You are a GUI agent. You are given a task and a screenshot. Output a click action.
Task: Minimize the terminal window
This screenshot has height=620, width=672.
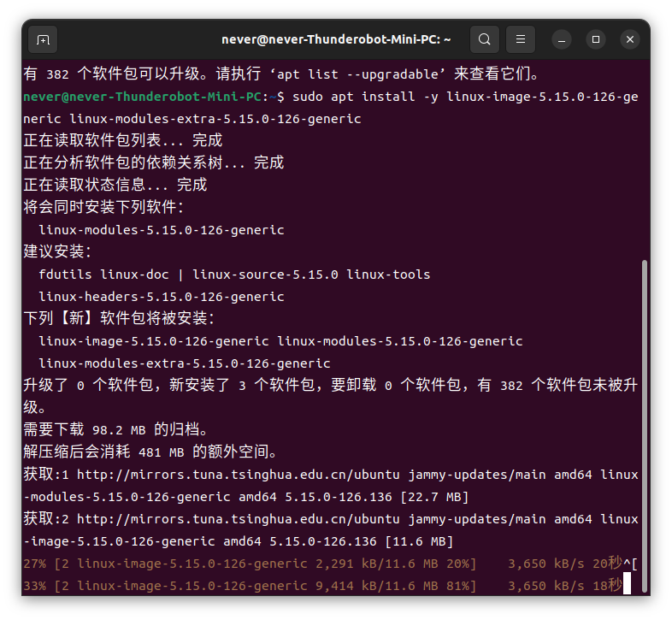(x=562, y=40)
